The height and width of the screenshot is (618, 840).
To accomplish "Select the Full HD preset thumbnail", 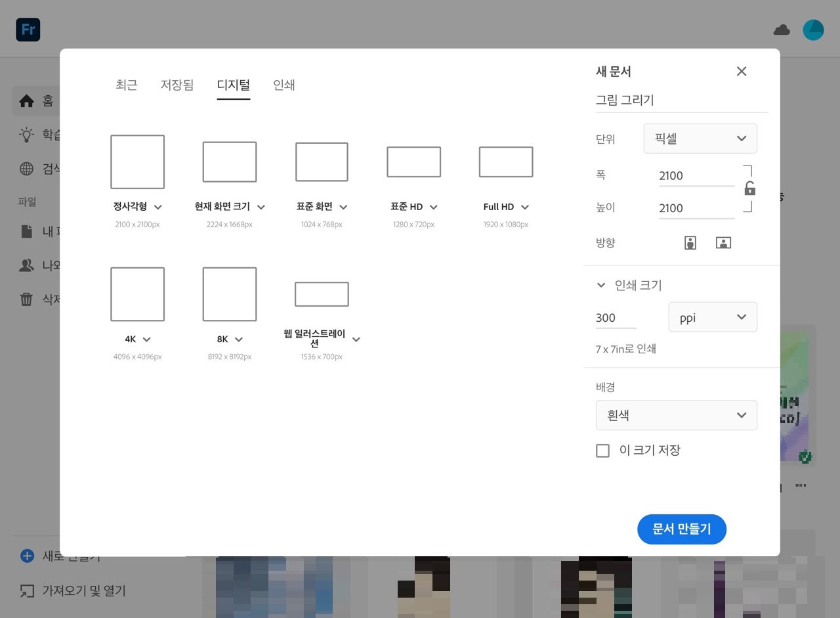I will coord(506,162).
